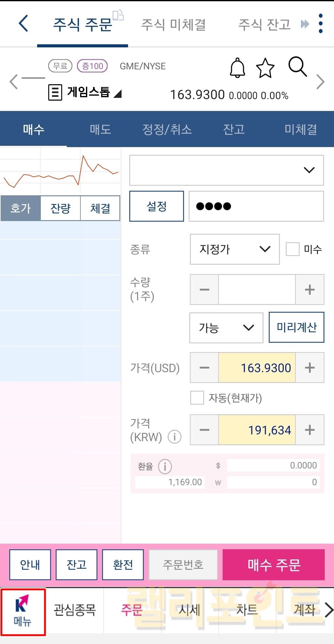This screenshot has width=334, height=644.
Task: Open the account selection dropdown
Action: pos(226,170)
